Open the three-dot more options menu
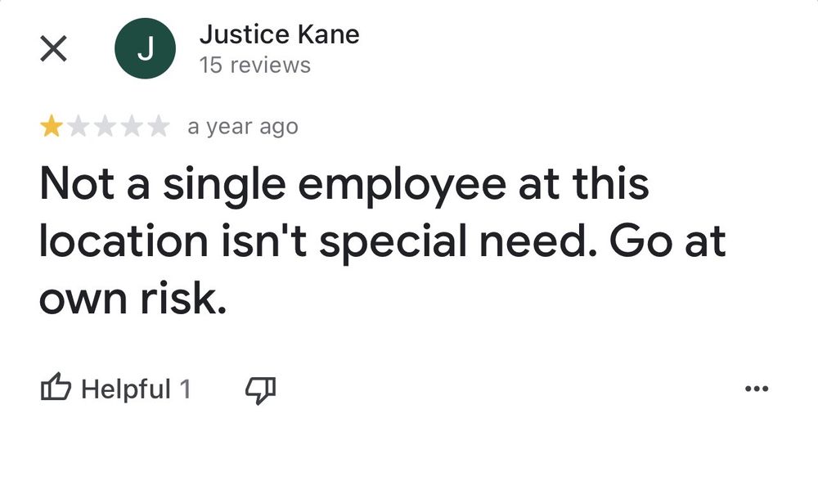 757,389
